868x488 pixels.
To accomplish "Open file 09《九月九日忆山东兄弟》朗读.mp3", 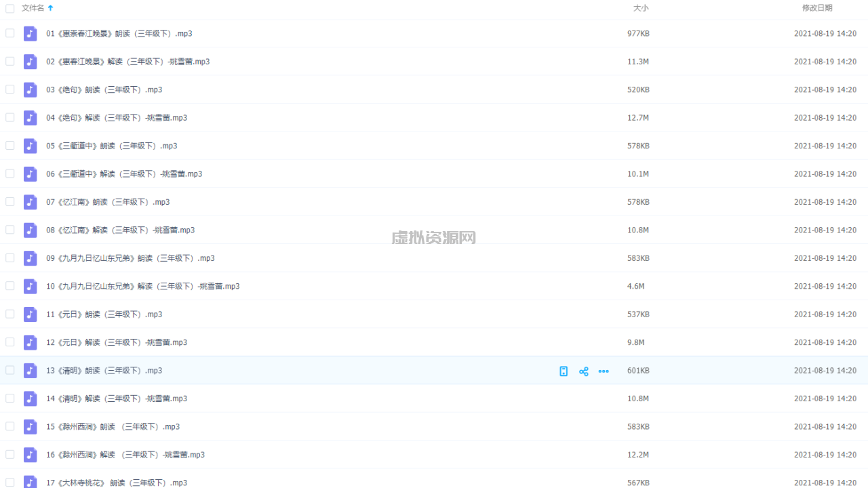I will [x=130, y=259].
